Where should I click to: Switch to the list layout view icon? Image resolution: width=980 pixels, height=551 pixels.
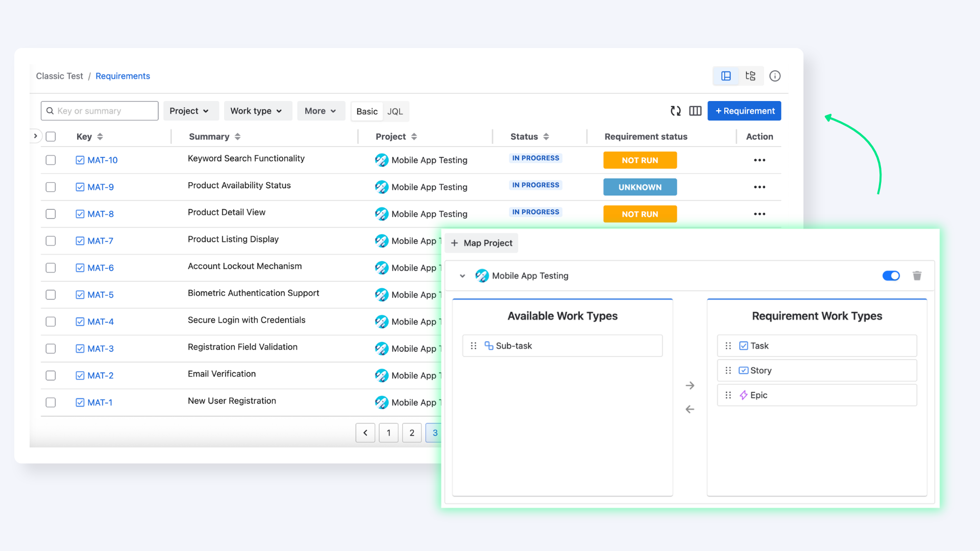pyautogui.click(x=726, y=76)
